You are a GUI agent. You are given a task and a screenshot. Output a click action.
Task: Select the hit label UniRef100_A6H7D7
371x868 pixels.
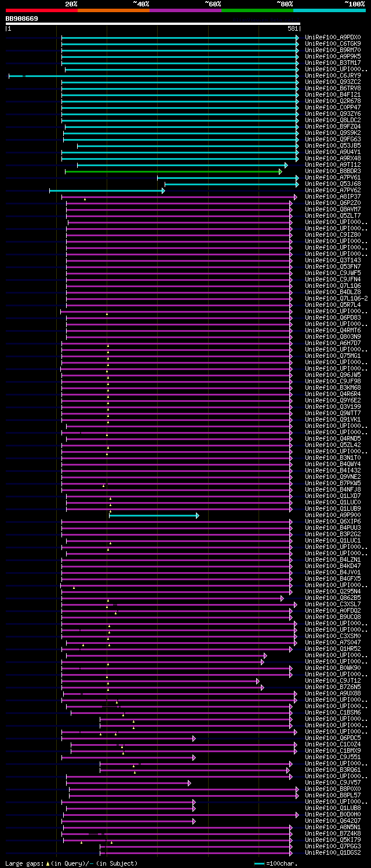(333, 343)
